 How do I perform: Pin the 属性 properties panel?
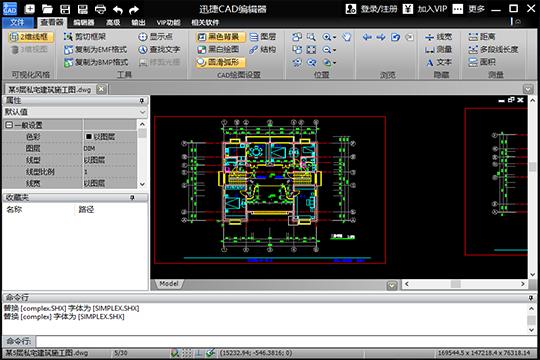coord(142,101)
